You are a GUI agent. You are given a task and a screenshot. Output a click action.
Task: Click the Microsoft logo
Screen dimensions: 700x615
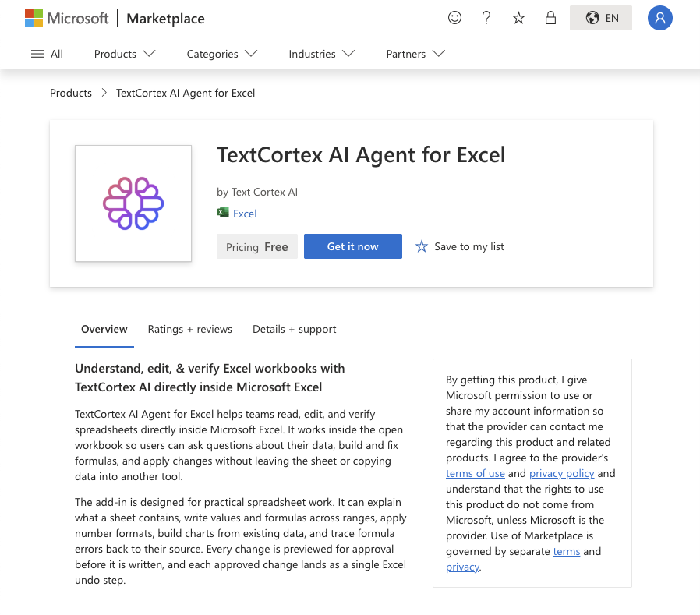click(x=66, y=18)
